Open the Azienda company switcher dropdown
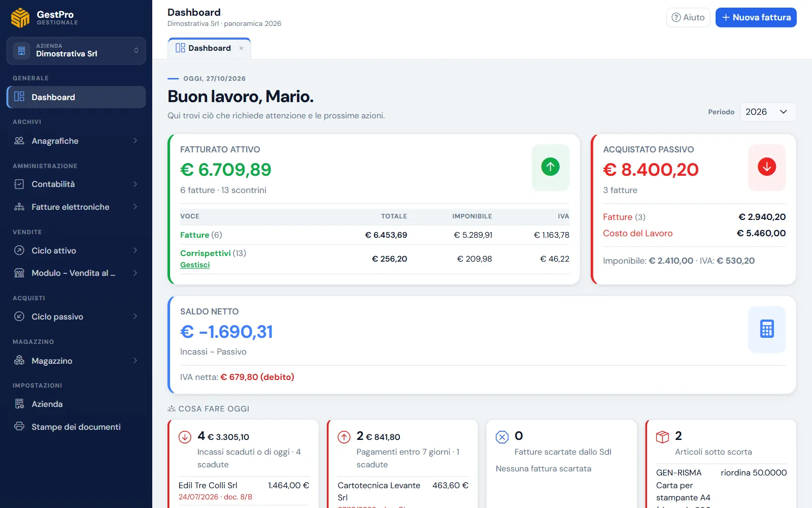This screenshot has height=508, width=812. tap(76, 51)
